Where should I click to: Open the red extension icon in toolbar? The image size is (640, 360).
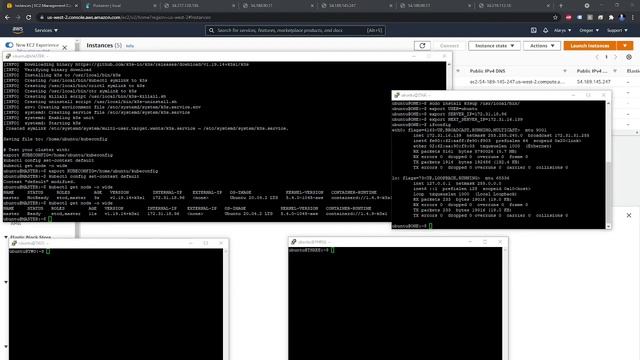pyautogui.click(x=569, y=18)
